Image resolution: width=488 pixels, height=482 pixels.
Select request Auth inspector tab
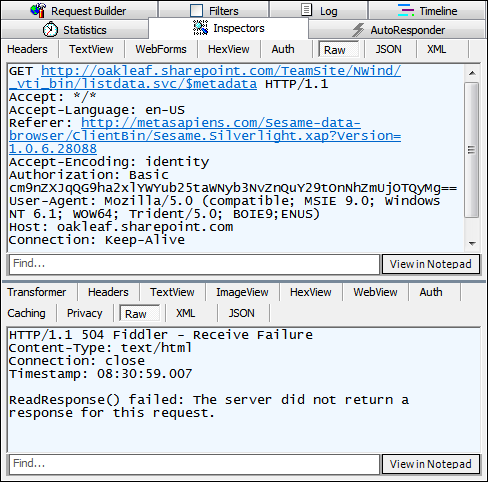coord(283,49)
